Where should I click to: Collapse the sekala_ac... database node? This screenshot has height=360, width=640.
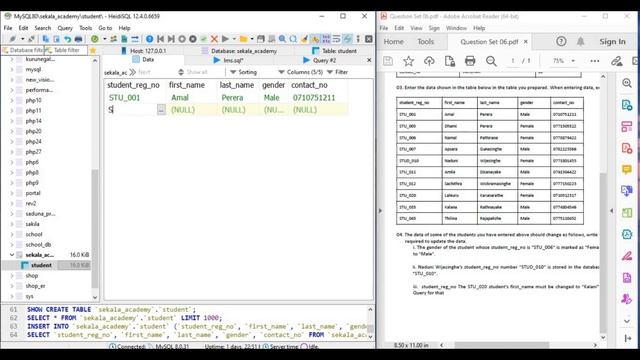pyautogui.click(x=11, y=255)
